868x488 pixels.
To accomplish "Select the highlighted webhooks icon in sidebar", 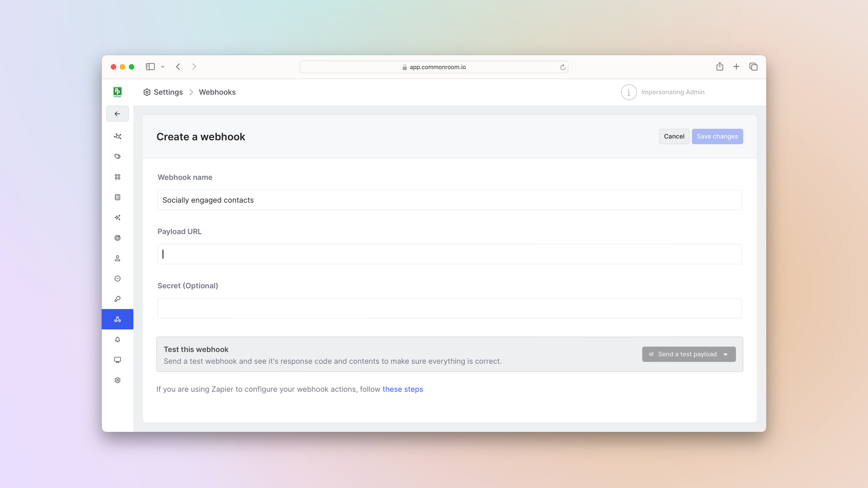I will tap(117, 319).
